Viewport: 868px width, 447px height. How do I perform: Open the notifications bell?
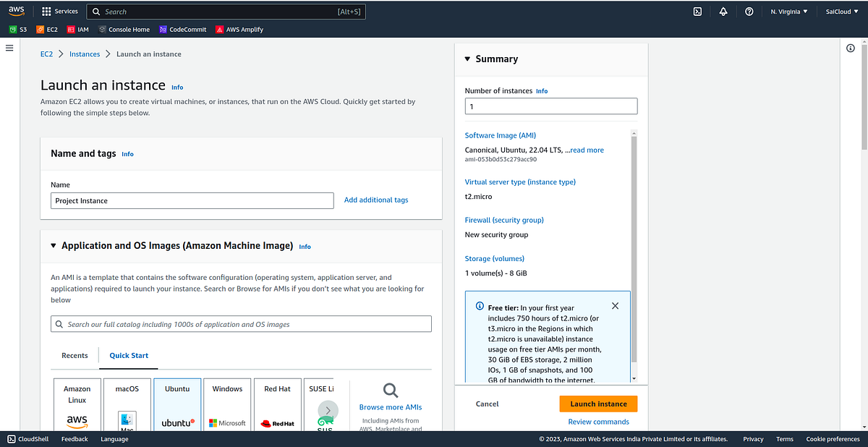tap(723, 11)
